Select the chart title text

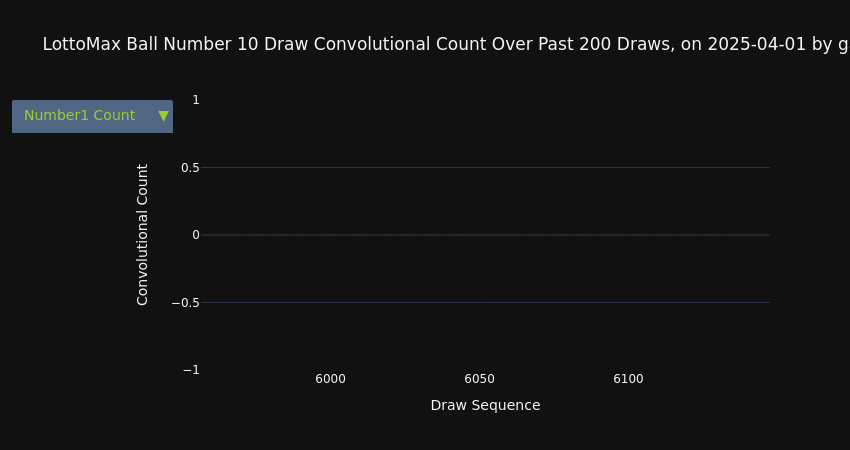point(446,44)
